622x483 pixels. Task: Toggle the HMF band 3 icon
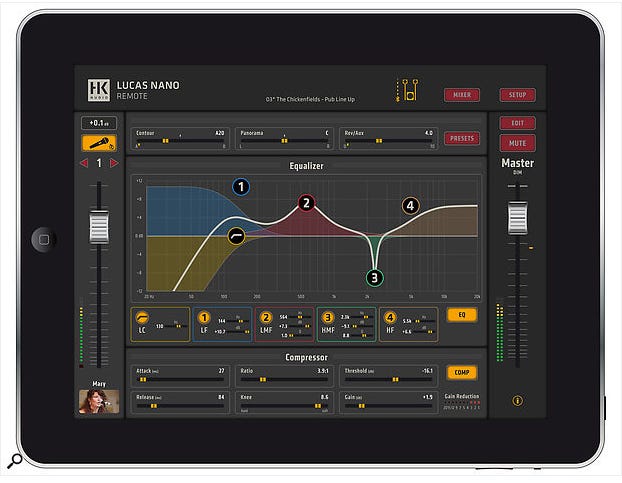[x=328, y=318]
